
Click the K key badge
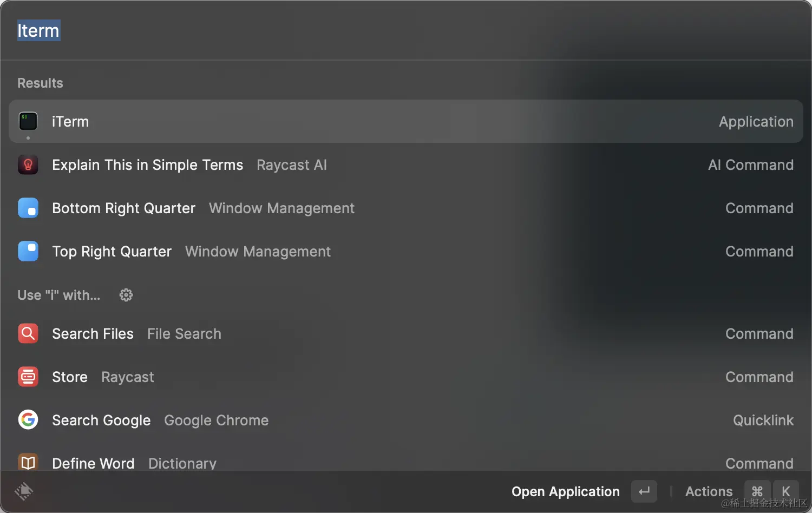pyautogui.click(x=786, y=491)
